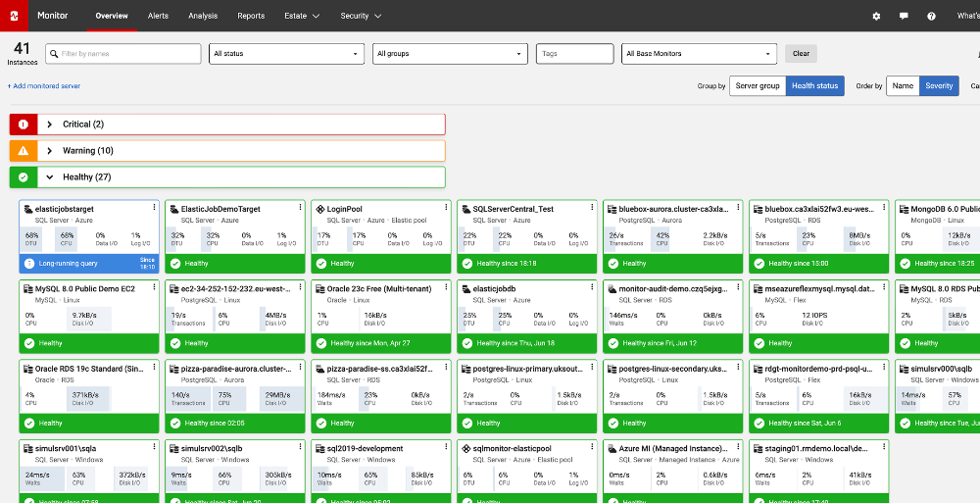Viewport: 980px width, 503px height.
Task: Click the green Healthy status icon
Action: 24,177
